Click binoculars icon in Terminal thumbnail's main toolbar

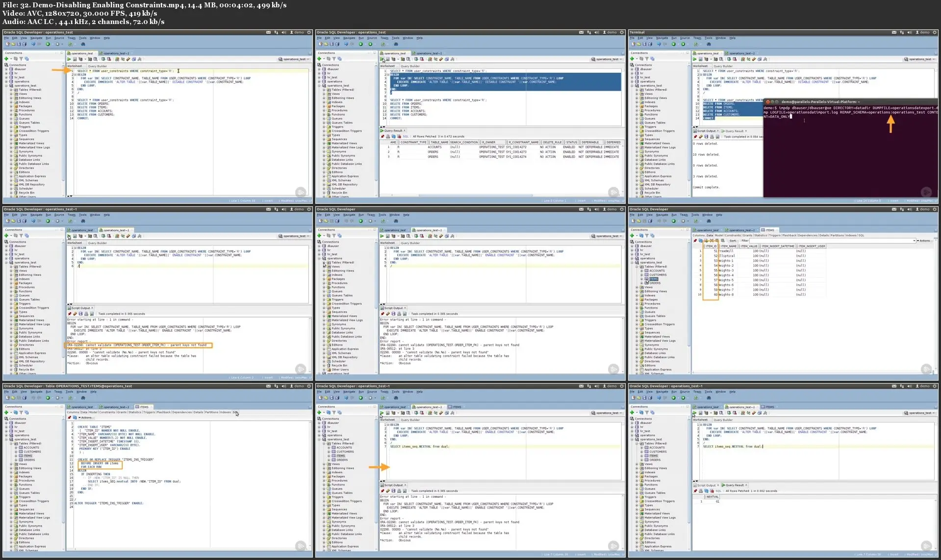(x=709, y=44)
